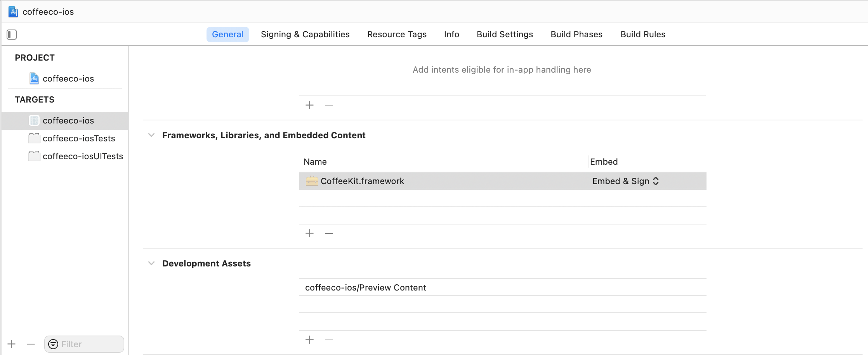
Task: Click add target plus at sidebar bottom
Action: coord(12,344)
